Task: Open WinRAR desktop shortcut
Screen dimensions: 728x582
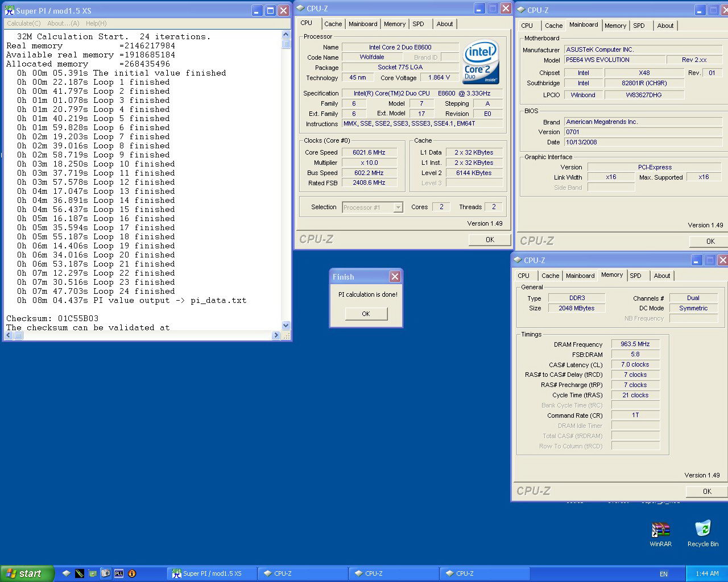Action: 660,534
